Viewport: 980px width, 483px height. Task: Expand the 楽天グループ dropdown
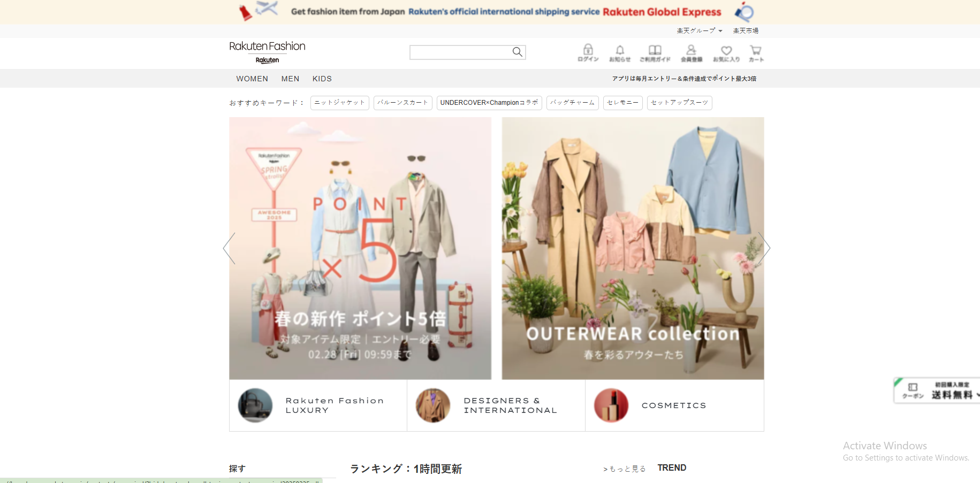[699, 30]
